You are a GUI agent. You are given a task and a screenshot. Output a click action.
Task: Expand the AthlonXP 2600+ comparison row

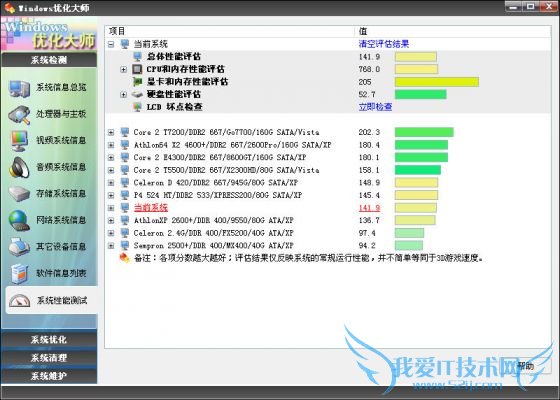(x=111, y=220)
